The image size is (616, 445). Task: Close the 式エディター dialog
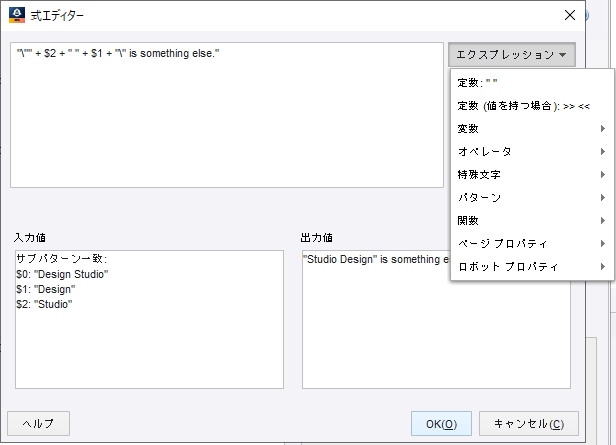(570, 15)
